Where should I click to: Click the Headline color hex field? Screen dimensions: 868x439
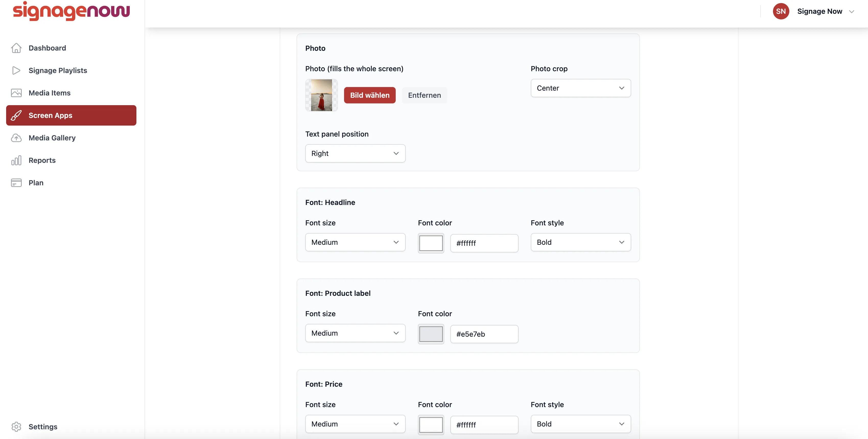(x=484, y=243)
